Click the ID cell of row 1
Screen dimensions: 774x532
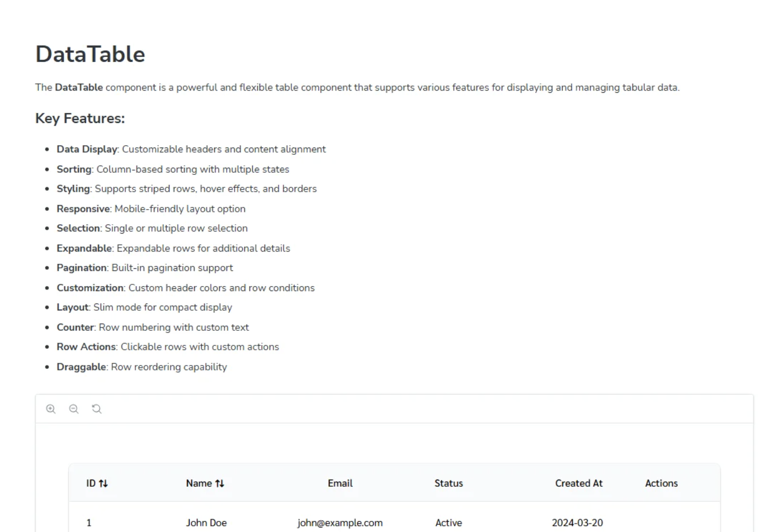click(89, 523)
